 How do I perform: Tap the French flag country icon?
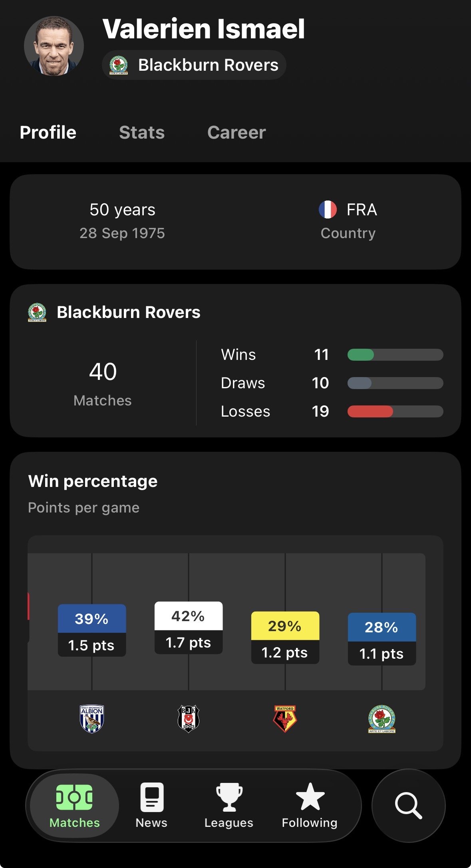[x=328, y=210]
